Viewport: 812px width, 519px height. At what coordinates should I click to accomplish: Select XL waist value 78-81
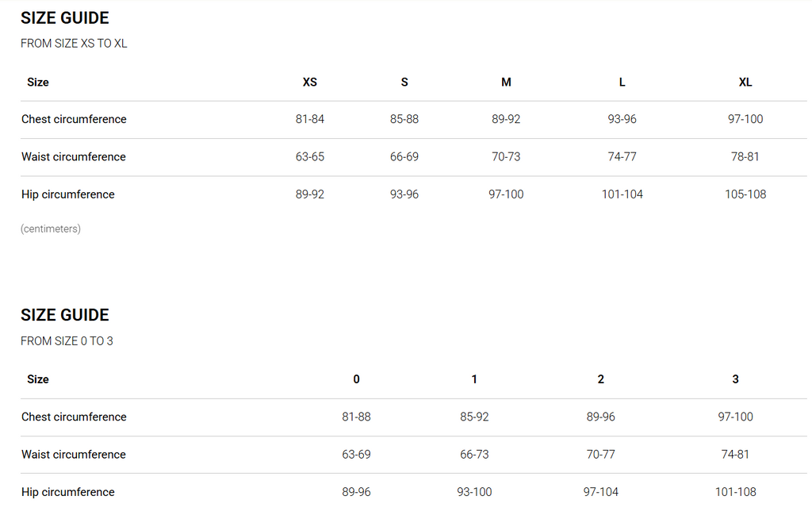[x=745, y=157]
